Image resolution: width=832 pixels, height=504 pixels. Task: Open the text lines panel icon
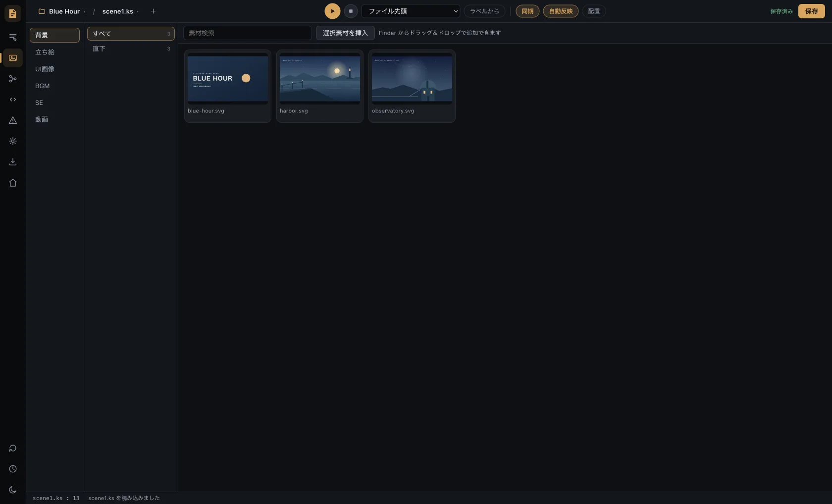(13, 37)
